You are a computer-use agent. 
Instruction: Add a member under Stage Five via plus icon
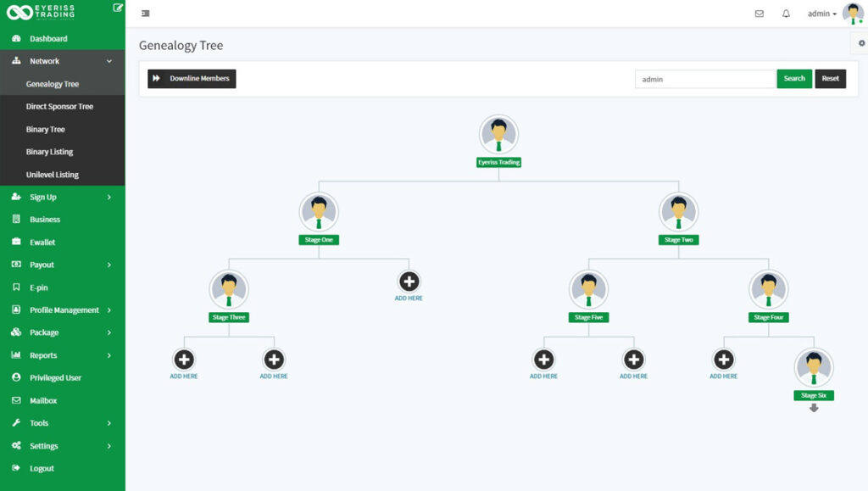(543, 360)
